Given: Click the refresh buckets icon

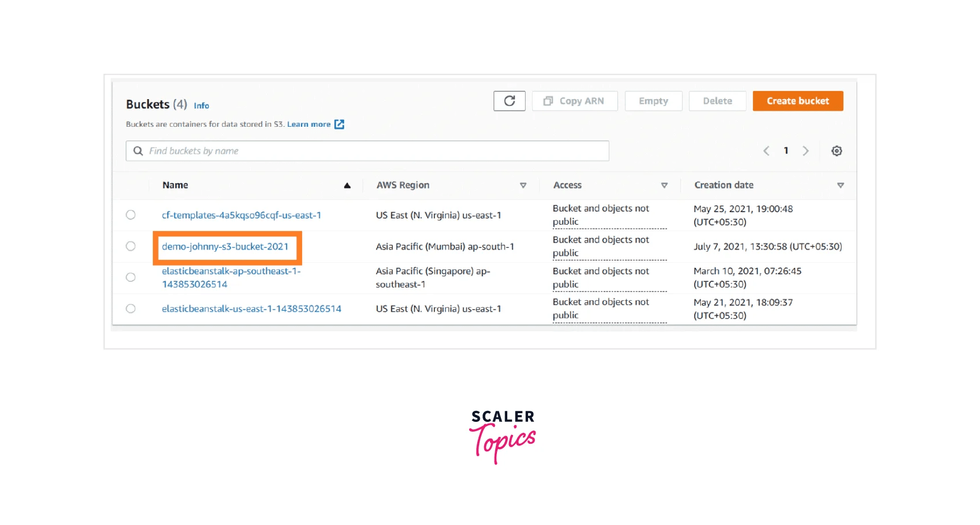Looking at the screenshot, I should pyautogui.click(x=509, y=101).
